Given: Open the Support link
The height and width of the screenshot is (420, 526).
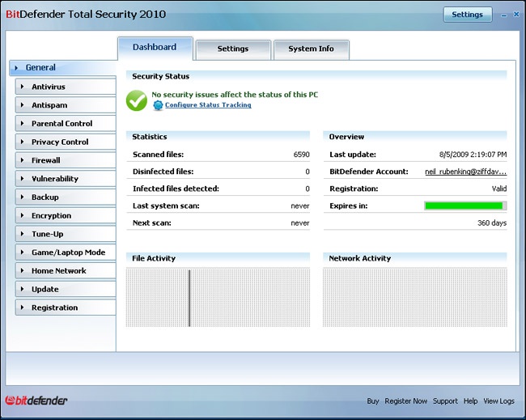Looking at the screenshot, I should 445,401.
